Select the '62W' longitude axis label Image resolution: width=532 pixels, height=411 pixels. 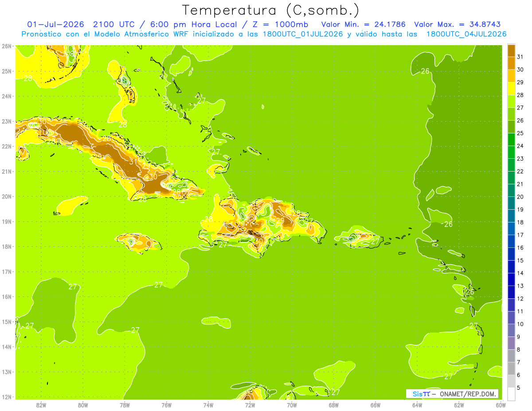(x=459, y=405)
